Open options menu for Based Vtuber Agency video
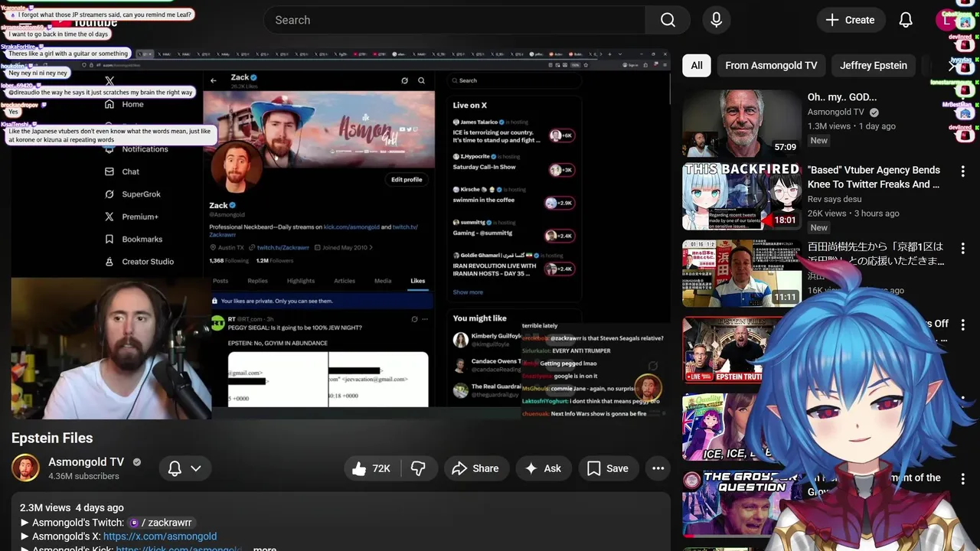 pyautogui.click(x=963, y=171)
